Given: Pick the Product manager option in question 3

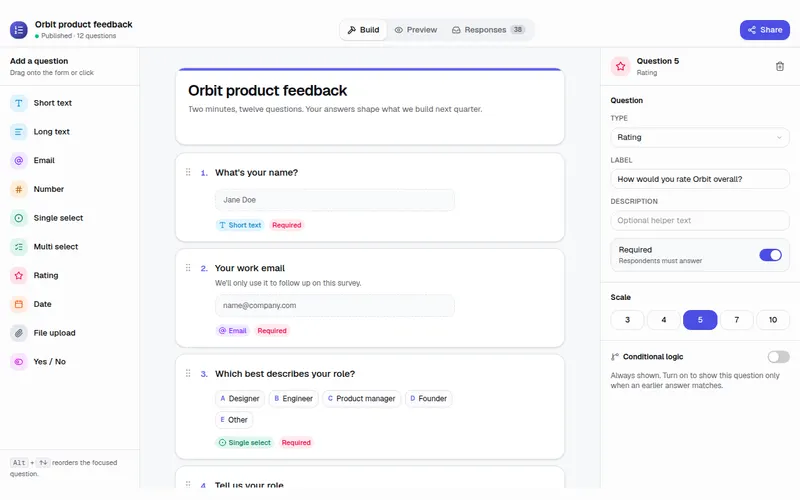Looking at the screenshot, I should click(361, 398).
